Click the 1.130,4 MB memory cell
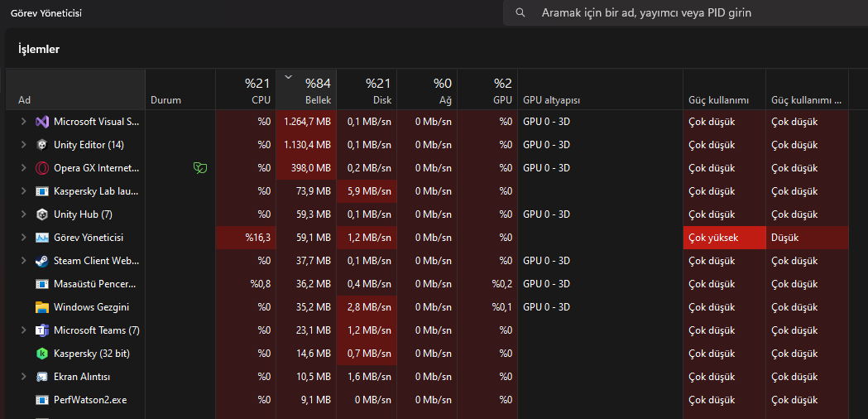This screenshot has width=868, height=419. [x=306, y=145]
